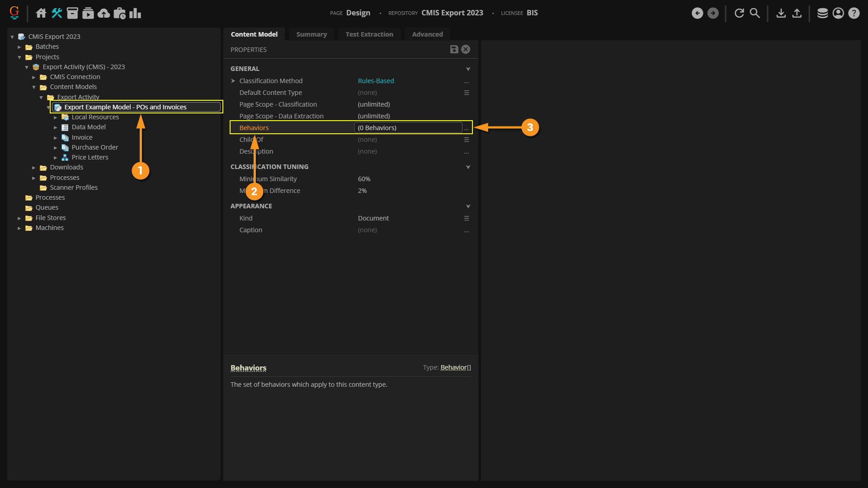Open the search magnifier icon
Viewport: 868px width, 488px height.
755,13
